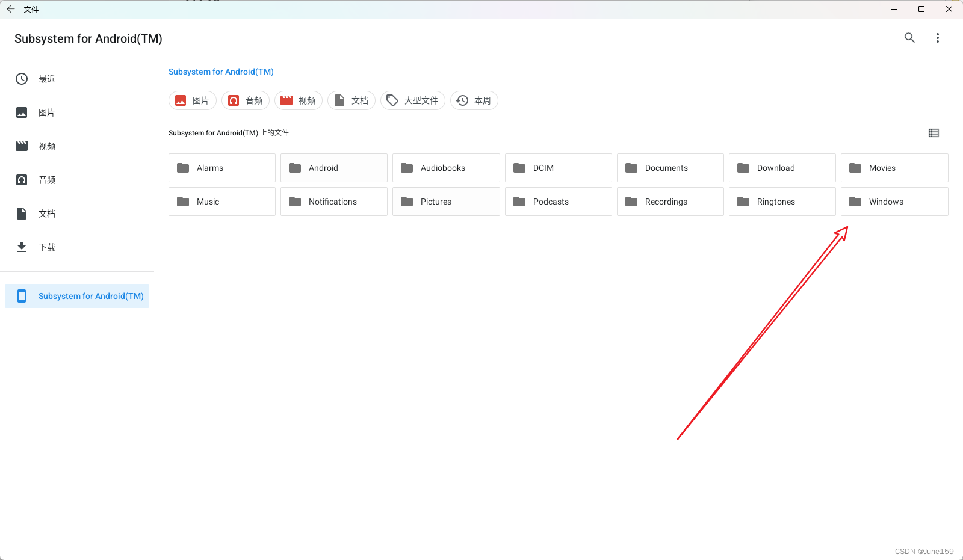
Task: Filter by 大型文件 large files chip
Action: [413, 100]
